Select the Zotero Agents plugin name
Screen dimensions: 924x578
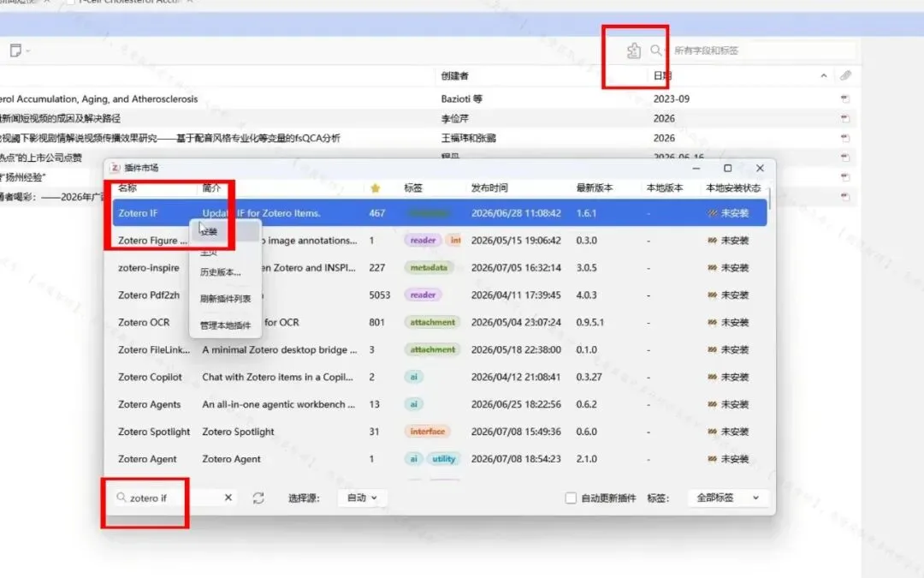point(149,404)
